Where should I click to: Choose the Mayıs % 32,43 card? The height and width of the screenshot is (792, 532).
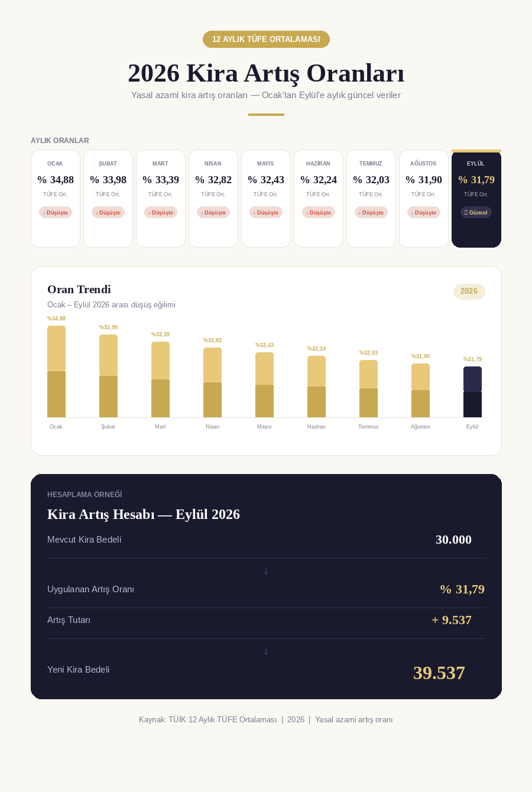coord(266,199)
